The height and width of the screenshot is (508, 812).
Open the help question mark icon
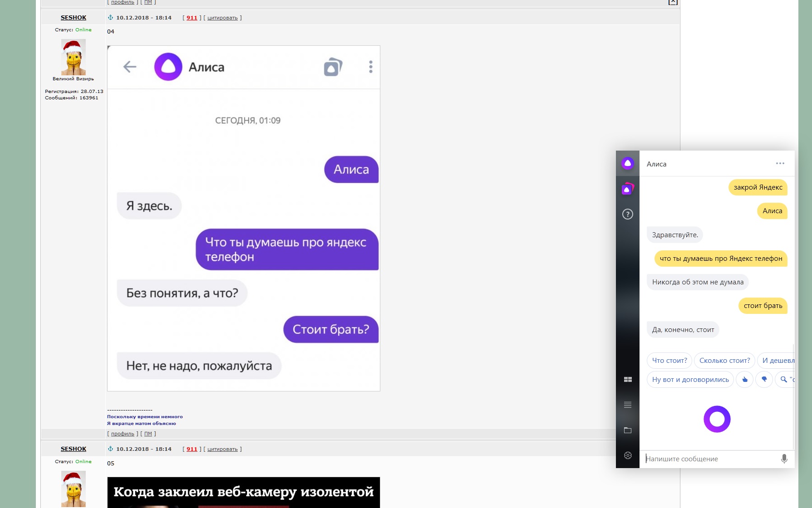[x=628, y=214]
